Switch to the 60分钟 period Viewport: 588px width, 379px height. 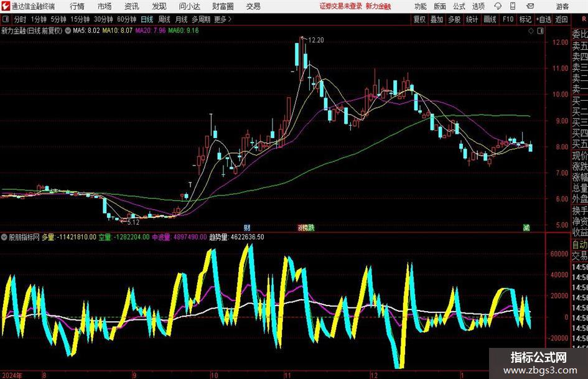(126, 19)
